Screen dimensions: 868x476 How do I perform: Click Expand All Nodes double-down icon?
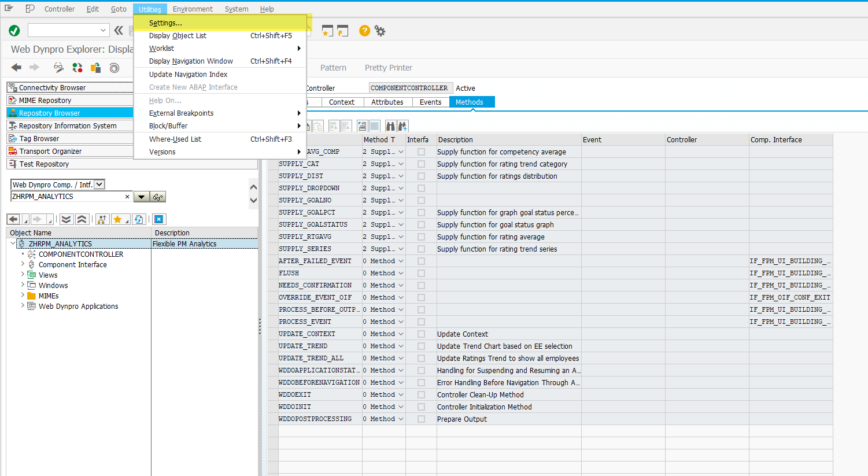pyautogui.click(x=66, y=219)
